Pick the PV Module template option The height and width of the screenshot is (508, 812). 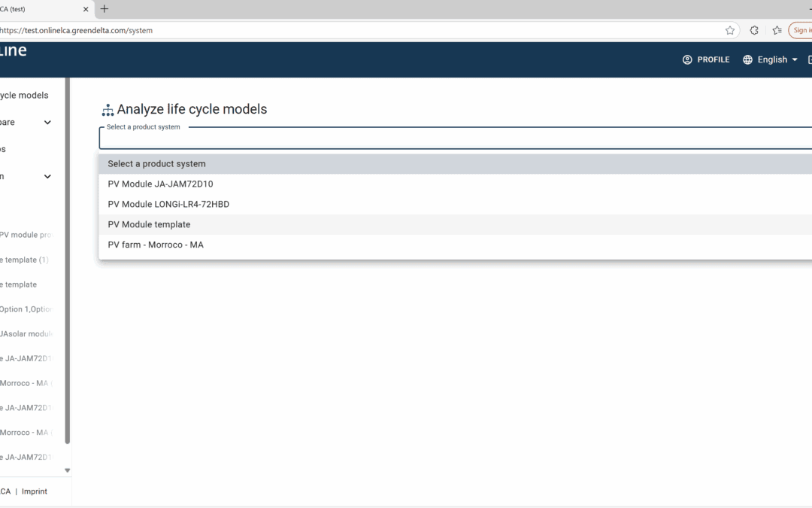(149, 224)
